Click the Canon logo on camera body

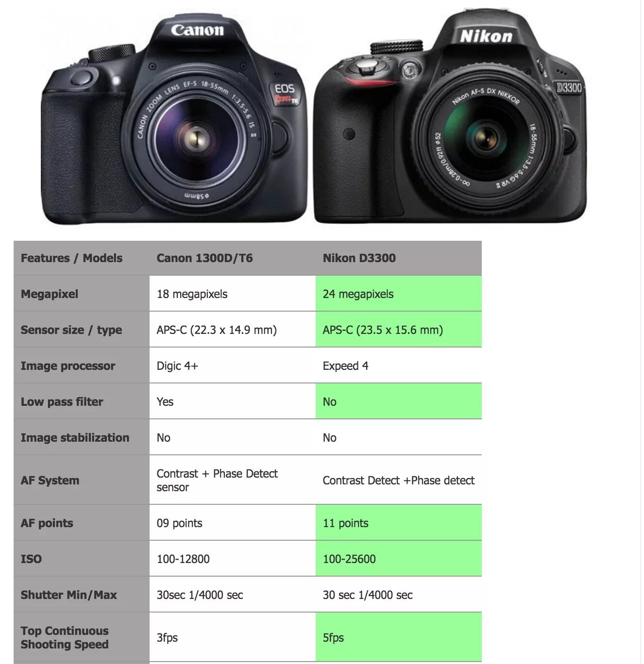point(197,31)
